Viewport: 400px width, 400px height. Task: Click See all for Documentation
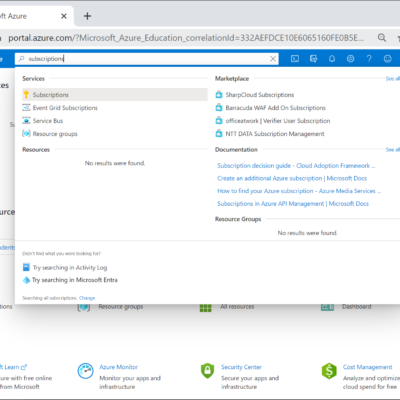point(393,150)
